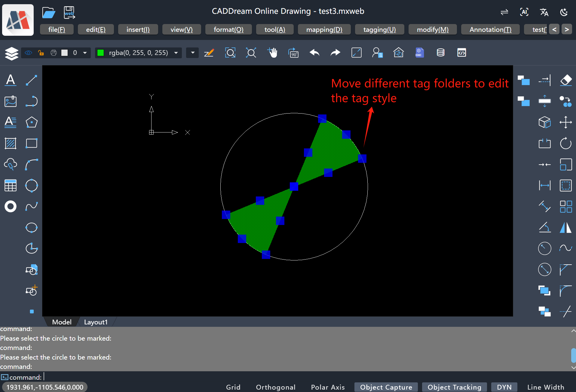The width and height of the screenshot is (576, 392).
Task: Open the file(F) menu
Action: coord(57,29)
